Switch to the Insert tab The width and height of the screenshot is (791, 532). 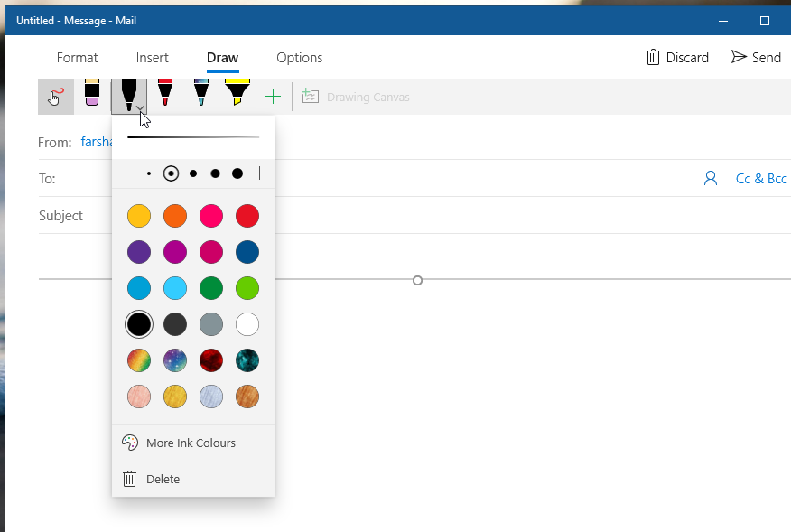tap(153, 58)
